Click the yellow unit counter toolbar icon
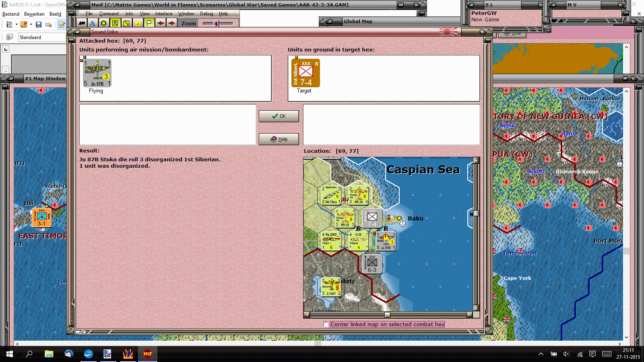 [x=115, y=23]
